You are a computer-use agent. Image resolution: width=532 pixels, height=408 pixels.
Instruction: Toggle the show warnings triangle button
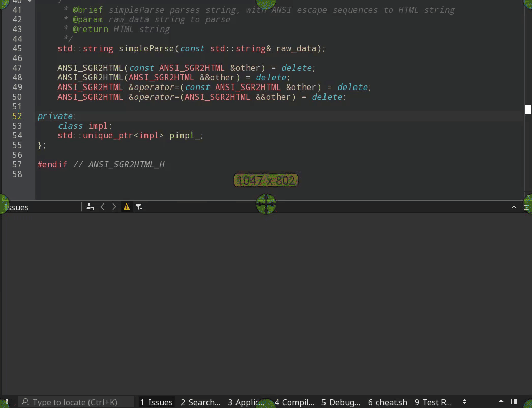click(127, 207)
